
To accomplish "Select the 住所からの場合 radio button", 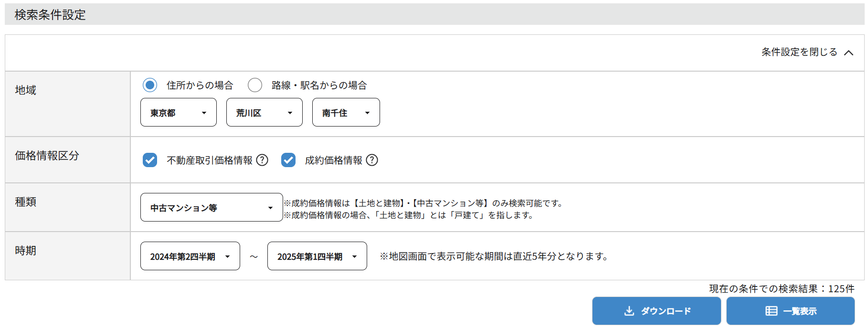I will (x=150, y=85).
